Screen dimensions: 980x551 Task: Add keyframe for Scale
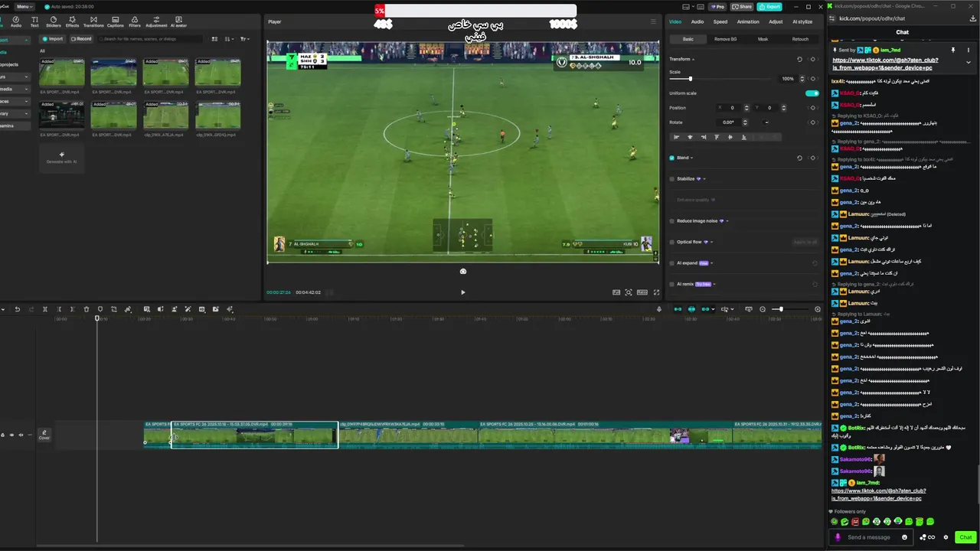[x=812, y=79]
